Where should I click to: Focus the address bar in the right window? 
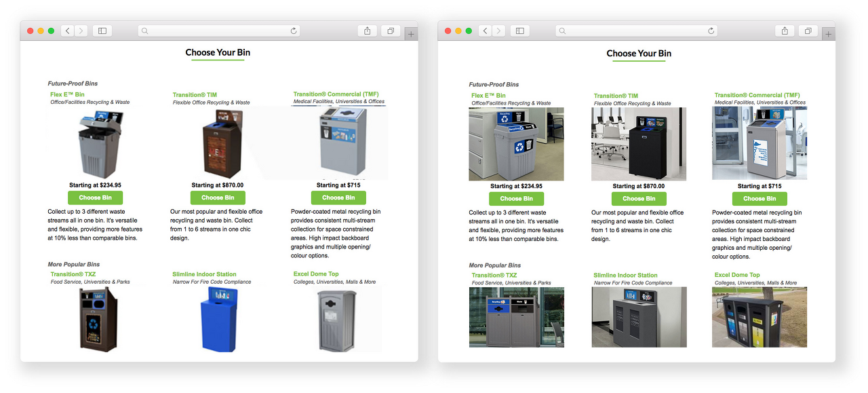637,31
